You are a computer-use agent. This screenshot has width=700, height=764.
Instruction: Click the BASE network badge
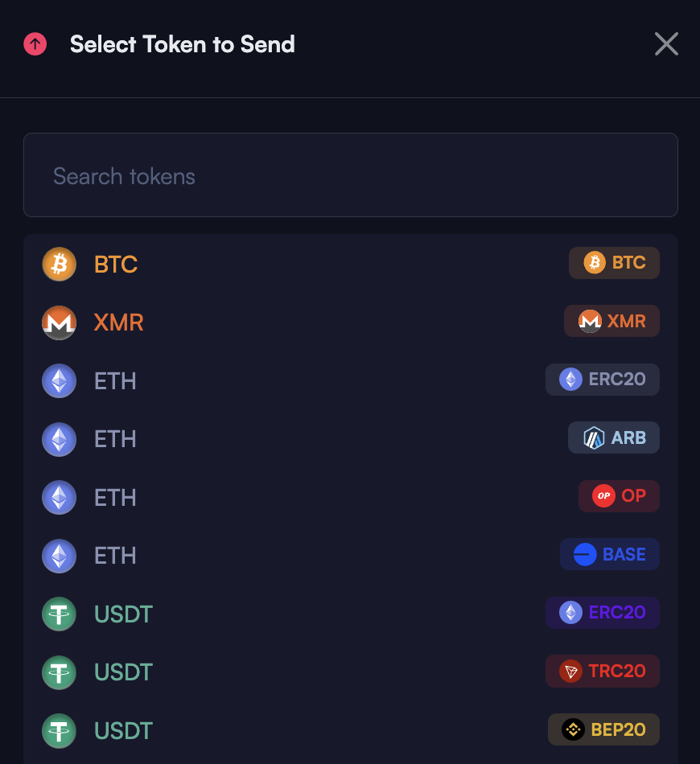click(609, 554)
